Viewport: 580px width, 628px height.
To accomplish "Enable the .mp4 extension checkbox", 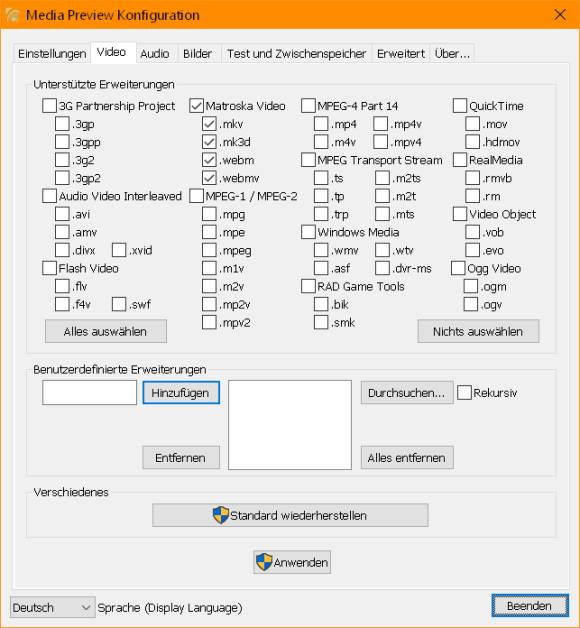I will pos(321,124).
